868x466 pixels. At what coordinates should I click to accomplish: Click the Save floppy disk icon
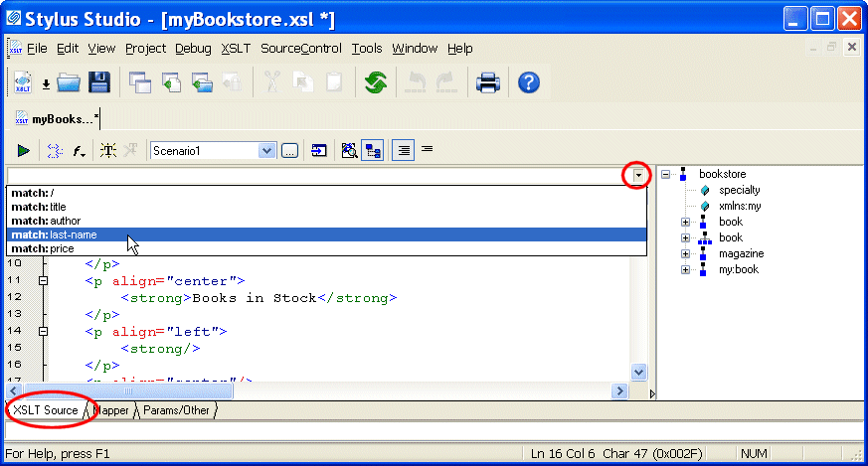coord(99,82)
